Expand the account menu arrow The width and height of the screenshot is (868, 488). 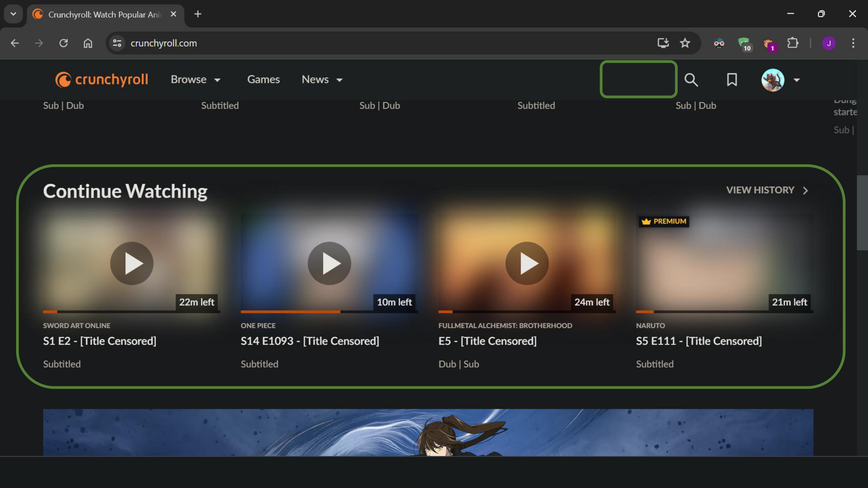tap(797, 80)
